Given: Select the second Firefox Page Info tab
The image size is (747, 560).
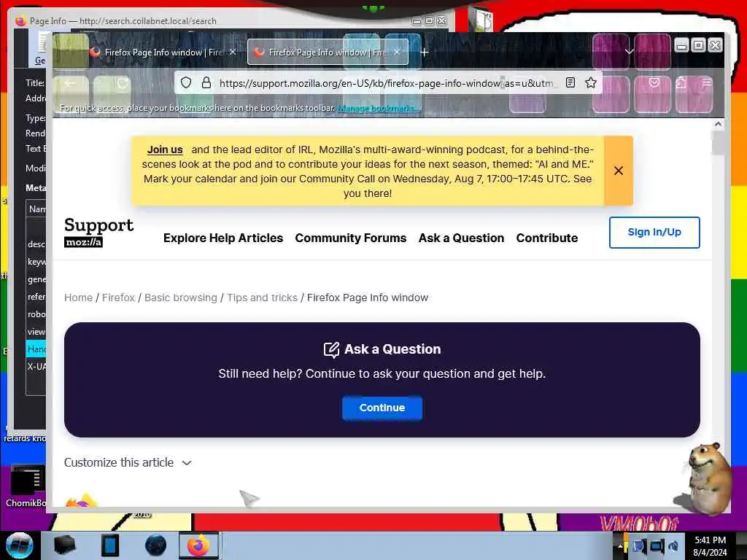Looking at the screenshot, I should pos(328,52).
